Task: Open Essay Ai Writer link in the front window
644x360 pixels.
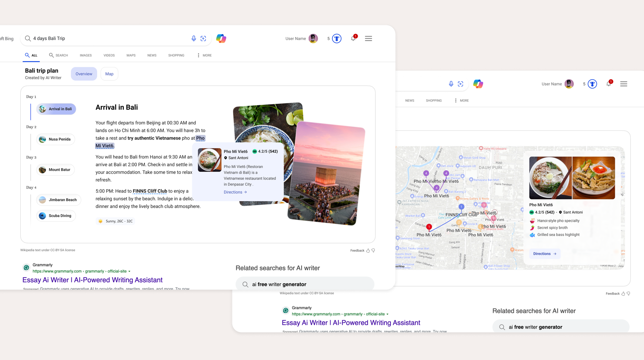Action: 92,280
